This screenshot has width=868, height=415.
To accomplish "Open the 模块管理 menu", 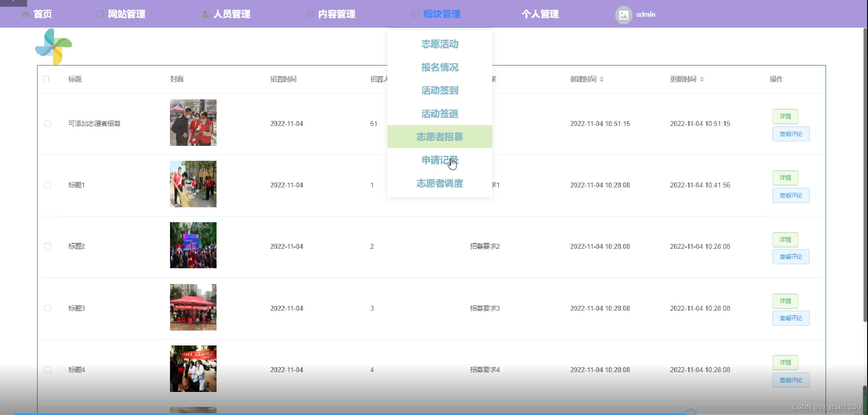I will pos(442,14).
